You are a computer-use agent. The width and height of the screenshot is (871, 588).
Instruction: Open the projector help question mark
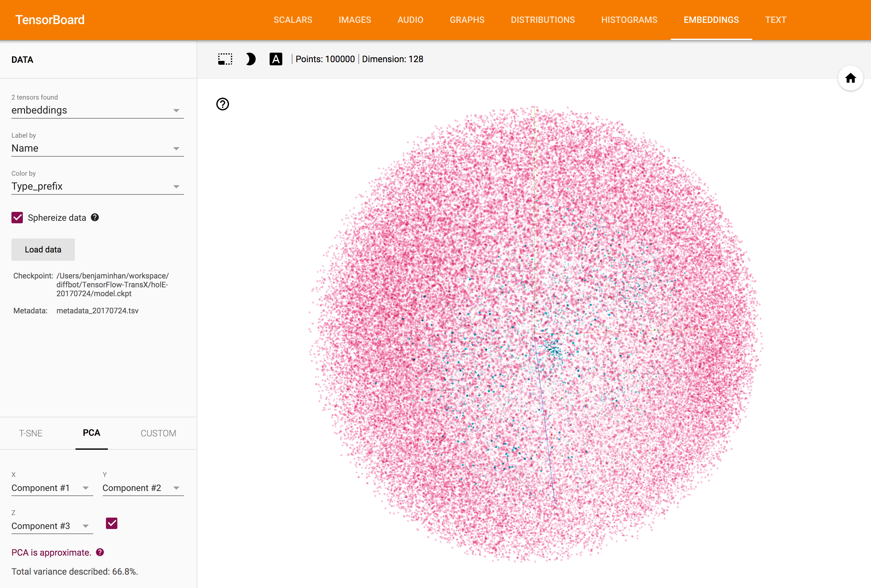223,104
